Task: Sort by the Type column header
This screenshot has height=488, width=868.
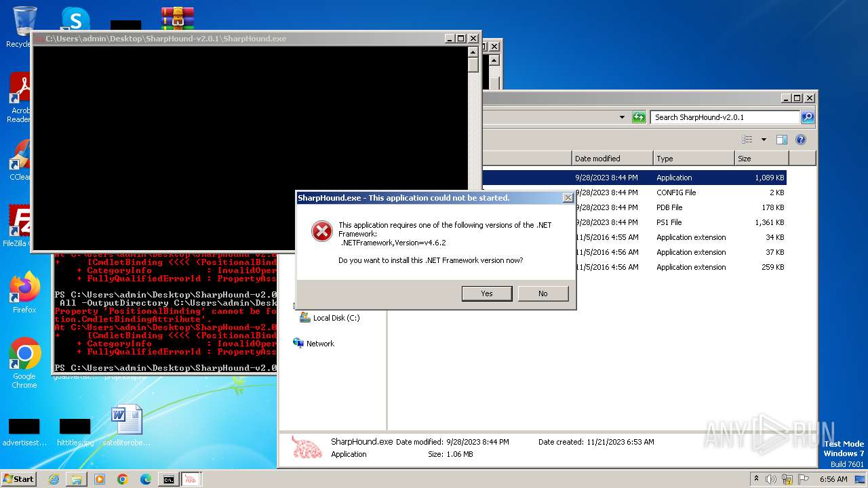Action: (694, 159)
